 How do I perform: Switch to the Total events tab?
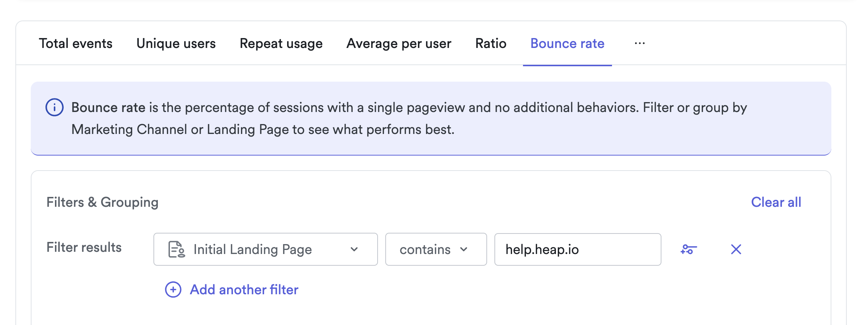[x=75, y=44]
